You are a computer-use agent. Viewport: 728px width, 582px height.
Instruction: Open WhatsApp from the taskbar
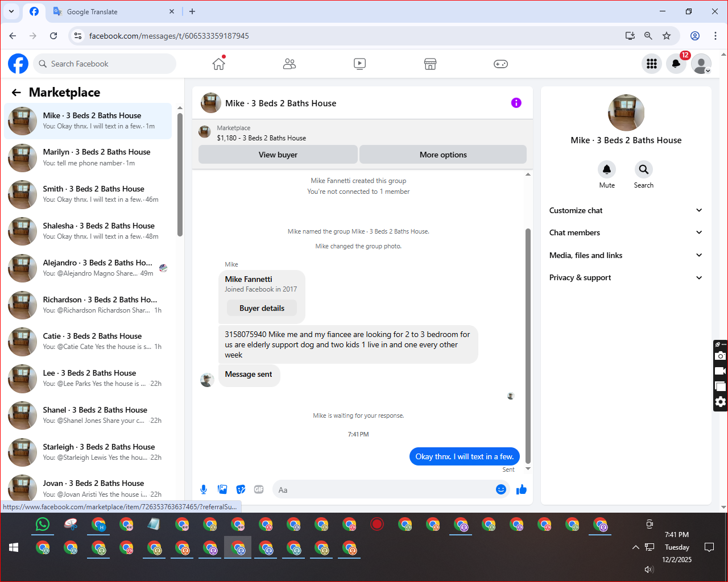click(43, 524)
